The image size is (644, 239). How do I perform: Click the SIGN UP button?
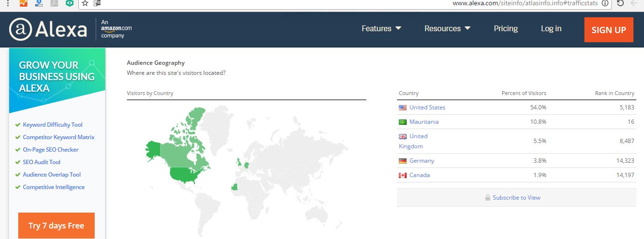(608, 30)
